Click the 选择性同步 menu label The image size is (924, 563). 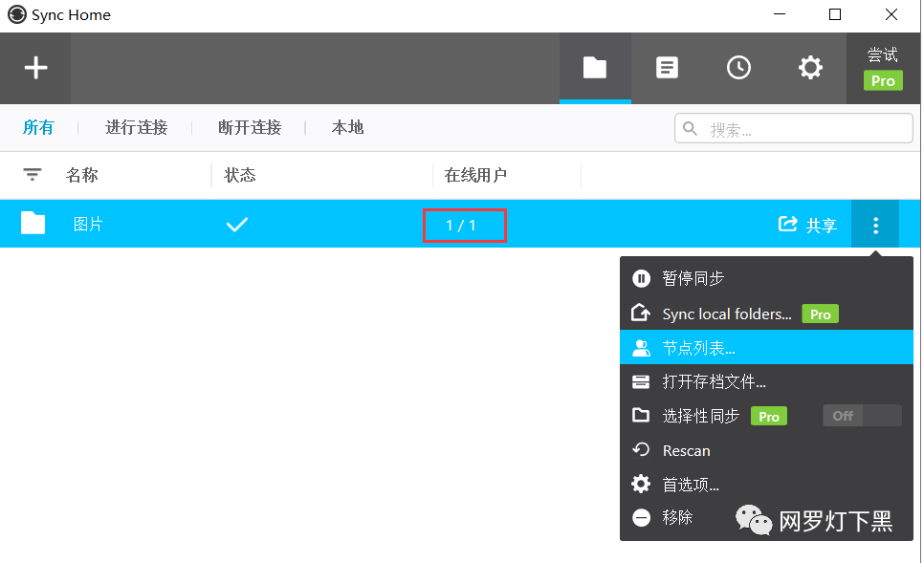[x=701, y=416]
